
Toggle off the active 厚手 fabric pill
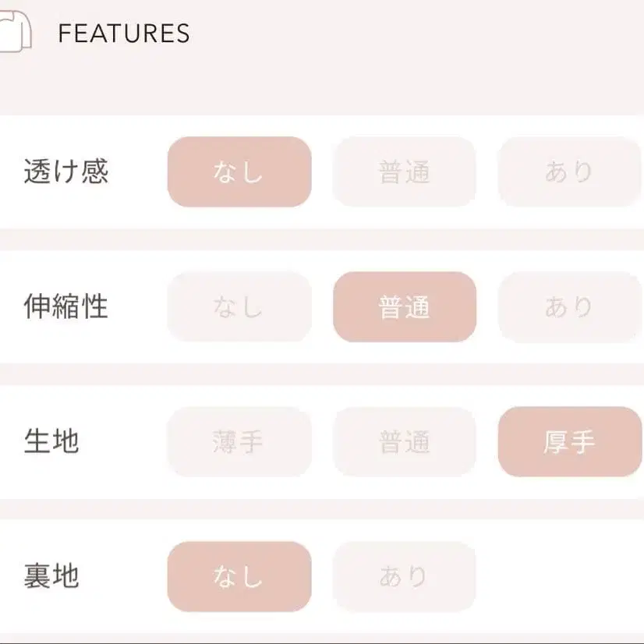(x=570, y=443)
